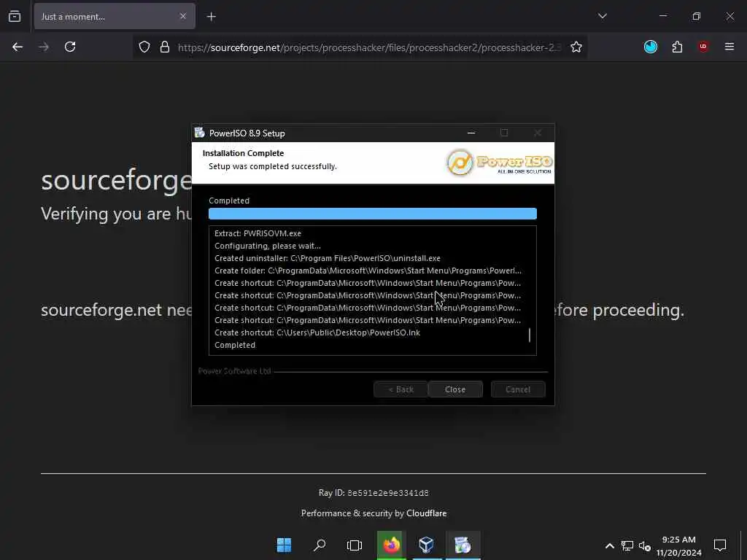This screenshot has height=560, width=747.
Task: Open taskbar Search magnifier
Action: tap(320, 545)
